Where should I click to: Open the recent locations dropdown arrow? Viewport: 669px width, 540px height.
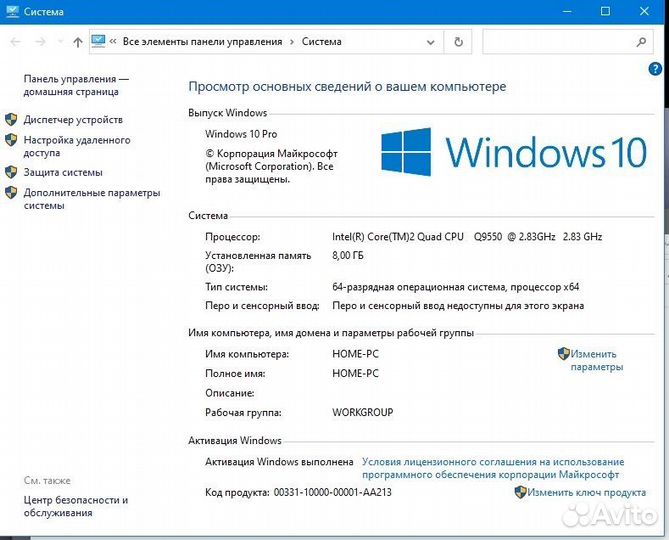(x=60, y=42)
